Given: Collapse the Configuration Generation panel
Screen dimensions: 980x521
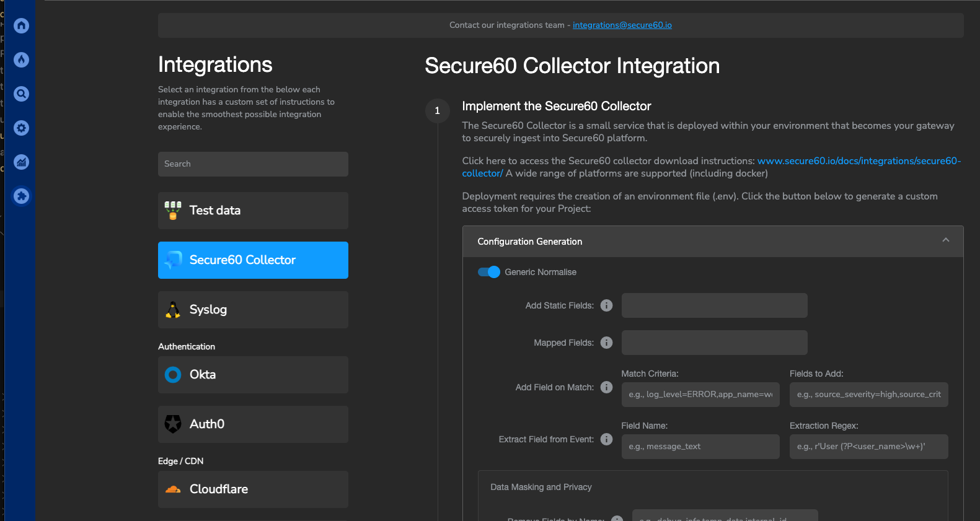Looking at the screenshot, I should coord(946,240).
